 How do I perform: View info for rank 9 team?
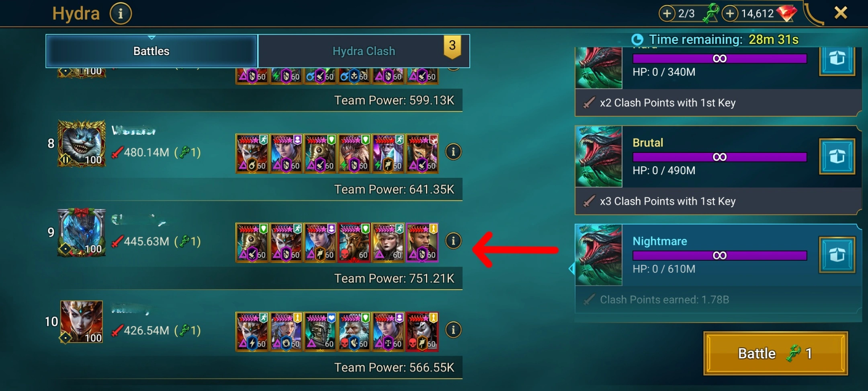click(453, 241)
